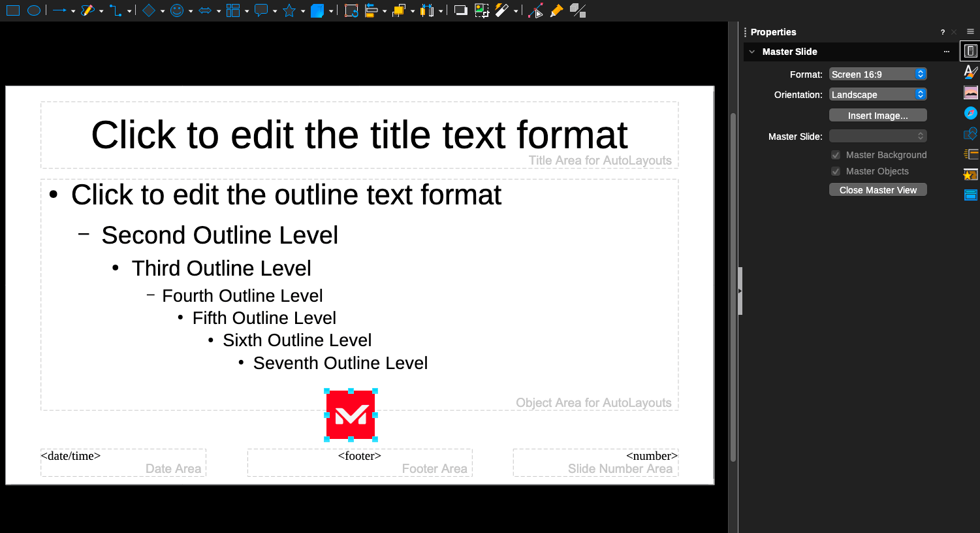The height and width of the screenshot is (533, 980).
Task: Click the Insert Image button
Action: (877, 116)
